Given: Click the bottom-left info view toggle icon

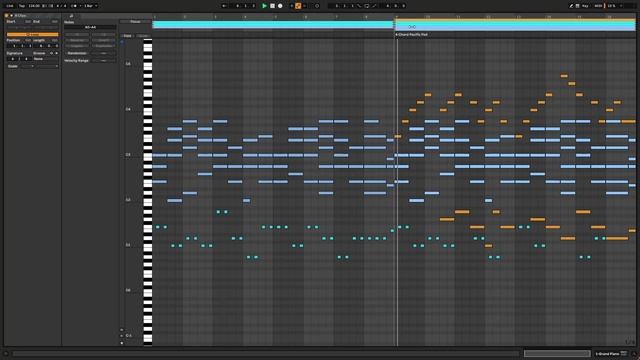Looking at the screenshot, I should click(6, 353).
